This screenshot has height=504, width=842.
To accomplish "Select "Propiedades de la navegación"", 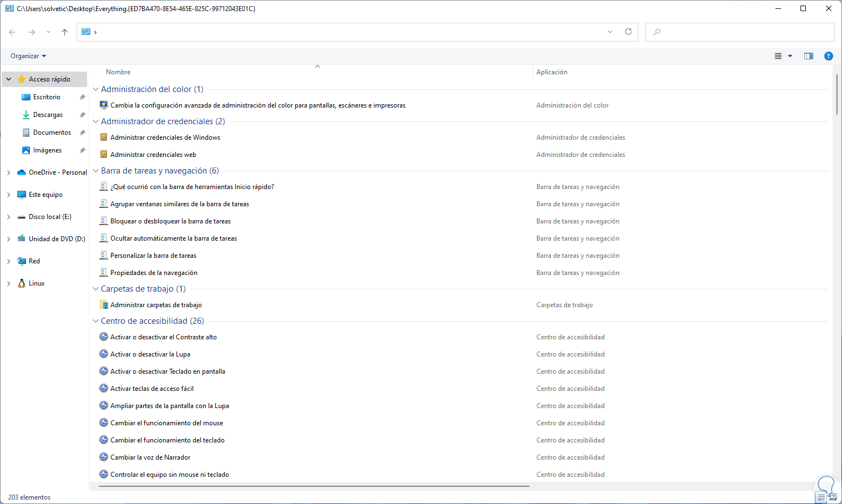I will [x=154, y=273].
